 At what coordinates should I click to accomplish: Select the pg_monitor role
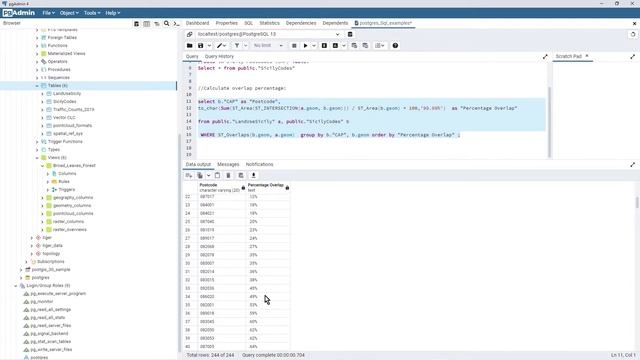click(42, 302)
